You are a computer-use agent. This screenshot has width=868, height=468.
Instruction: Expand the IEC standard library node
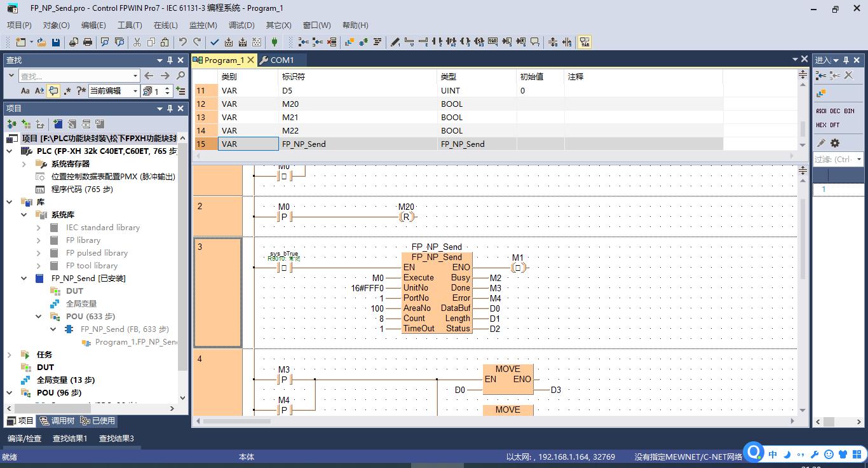[38, 228]
